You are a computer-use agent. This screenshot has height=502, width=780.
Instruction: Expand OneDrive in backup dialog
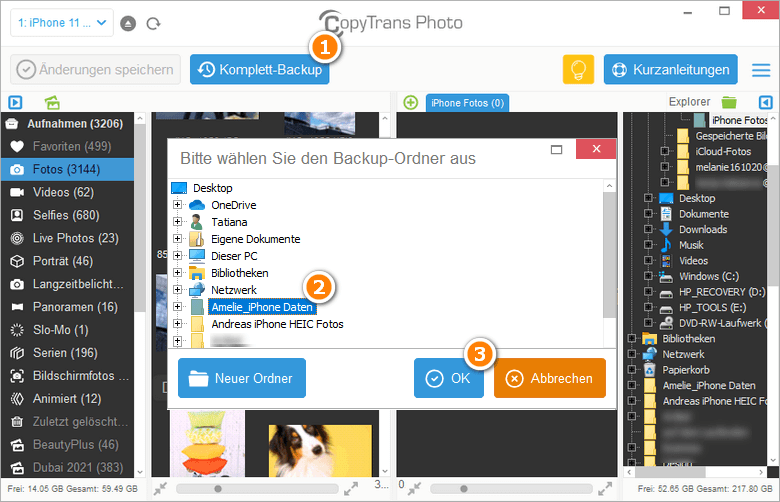(177, 204)
